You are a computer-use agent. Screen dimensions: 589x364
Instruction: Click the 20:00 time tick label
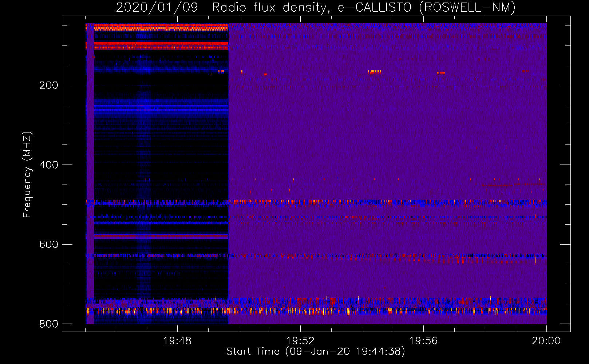pos(546,341)
